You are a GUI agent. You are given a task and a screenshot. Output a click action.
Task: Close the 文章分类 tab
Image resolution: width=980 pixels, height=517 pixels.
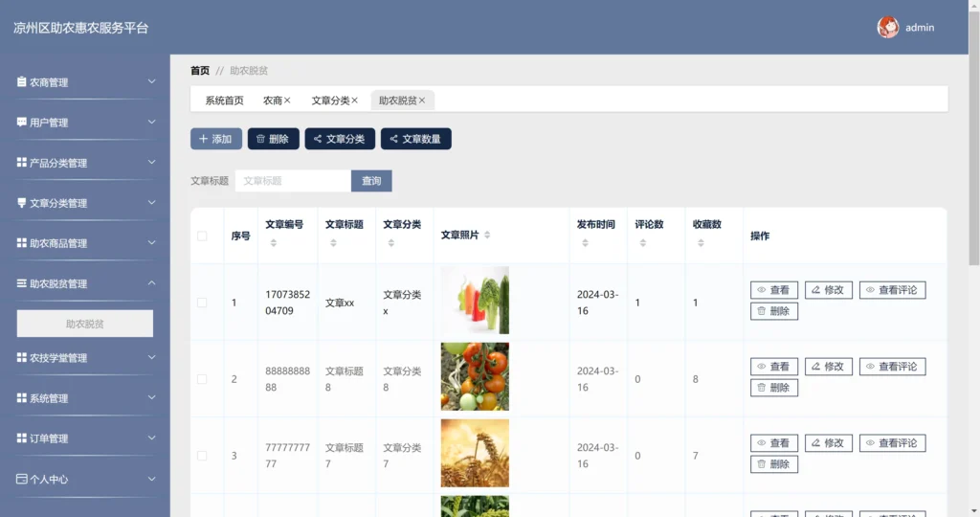pyautogui.click(x=354, y=100)
